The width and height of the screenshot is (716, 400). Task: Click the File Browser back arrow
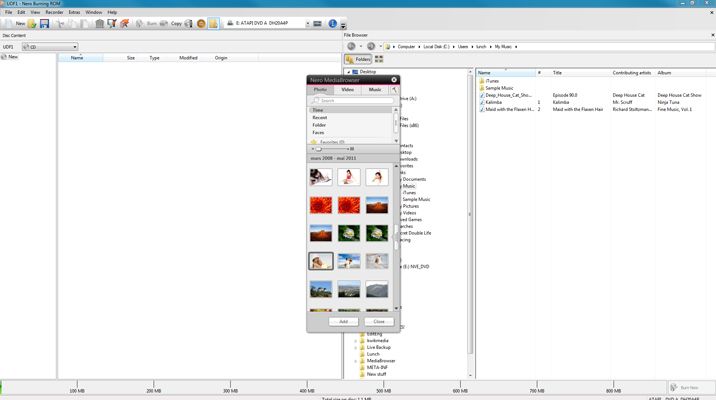(351, 46)
